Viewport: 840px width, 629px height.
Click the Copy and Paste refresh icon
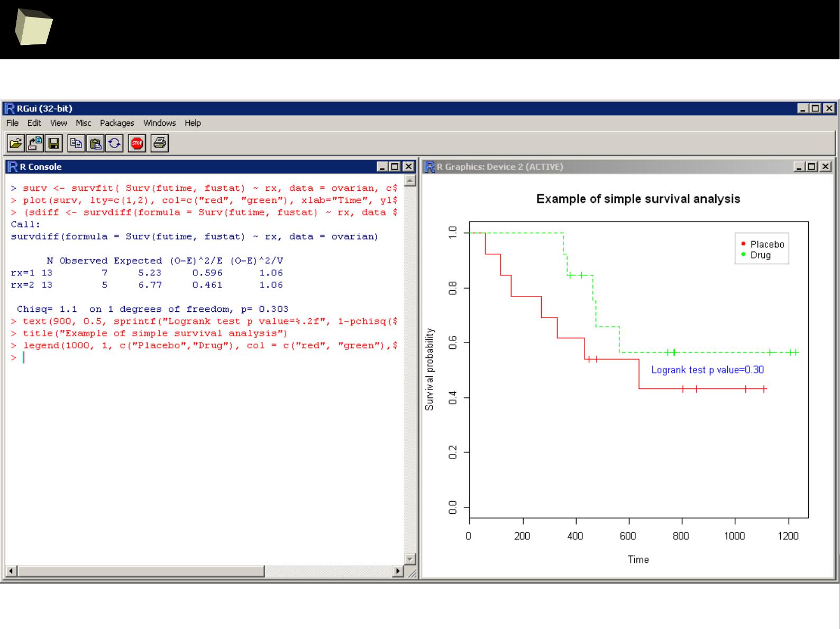[114, 143]
